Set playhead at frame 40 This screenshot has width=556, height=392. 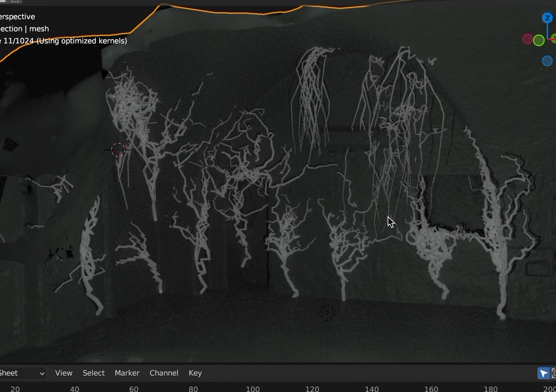(x=75, y=389)
